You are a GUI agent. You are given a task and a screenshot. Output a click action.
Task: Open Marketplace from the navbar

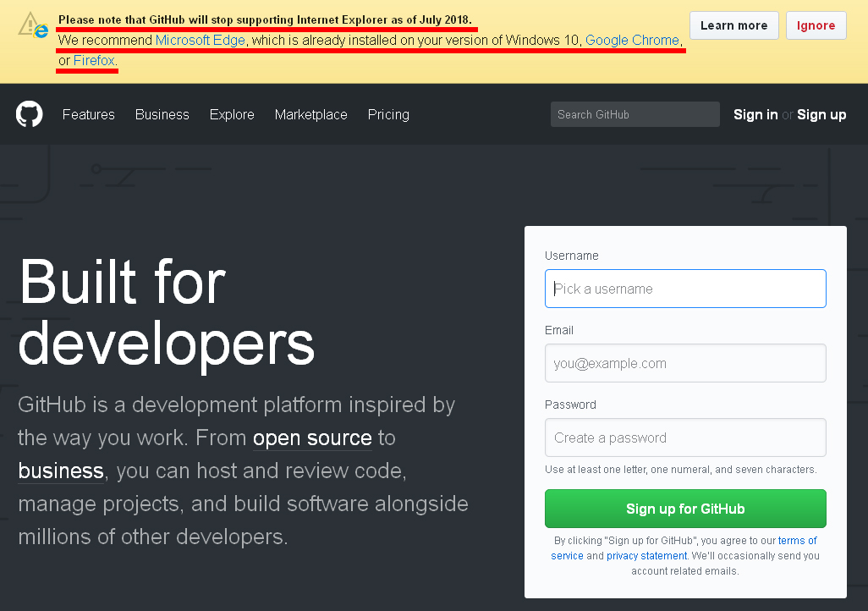[x=311, y=114]
